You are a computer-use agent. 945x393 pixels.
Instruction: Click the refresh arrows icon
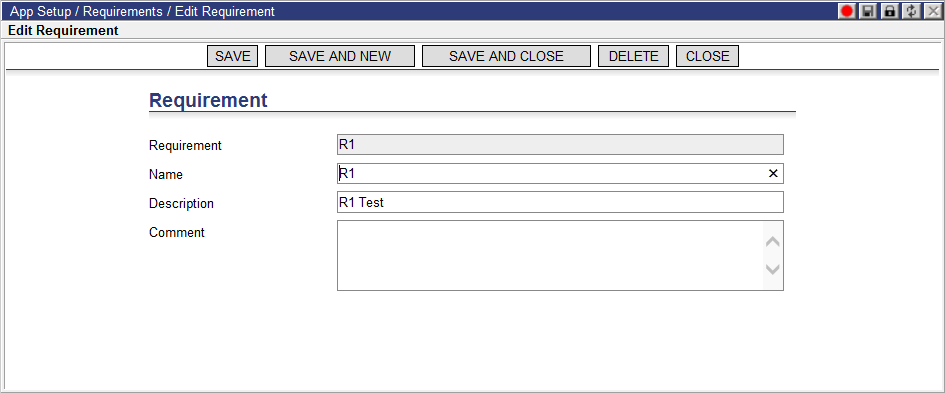pyautogui.click(x=911, y=11)
